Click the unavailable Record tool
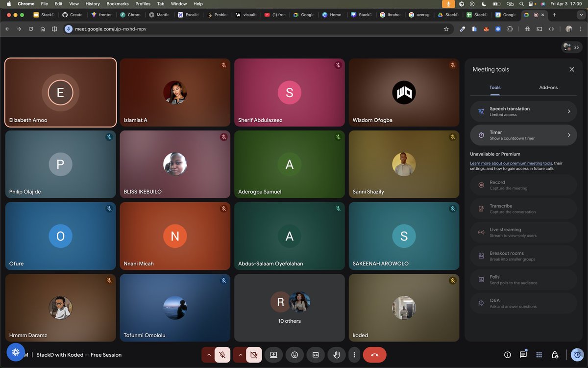Screen dimensions: 588x368 pyautogui.click(x=523, y=185)
